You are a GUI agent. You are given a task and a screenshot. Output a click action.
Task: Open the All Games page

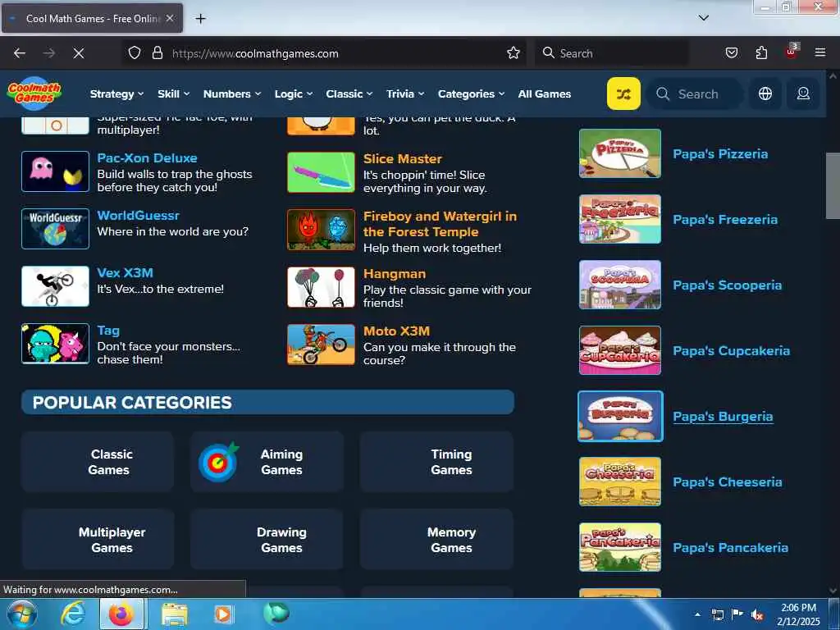point(545,94)
